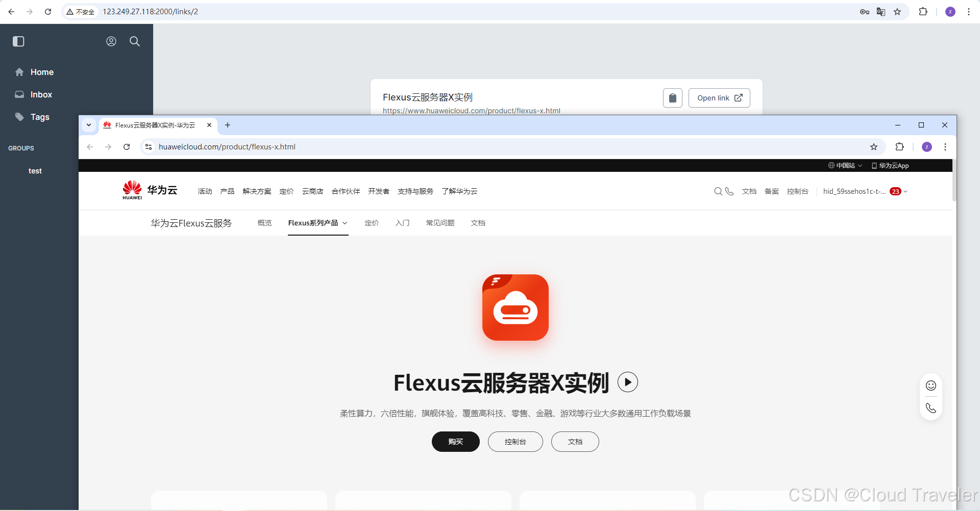Open extensions in front window

[900, 147]
